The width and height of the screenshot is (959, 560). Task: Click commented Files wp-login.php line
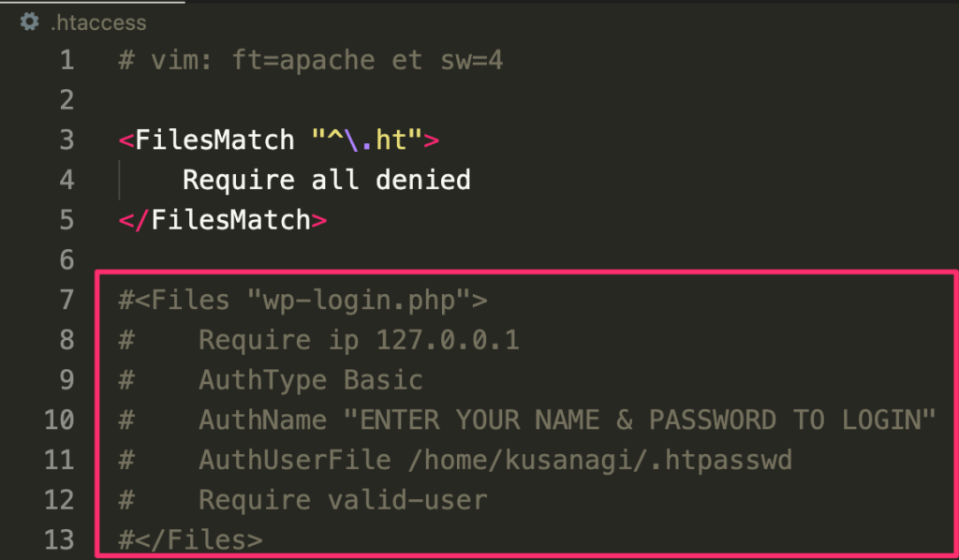[302, 301]
